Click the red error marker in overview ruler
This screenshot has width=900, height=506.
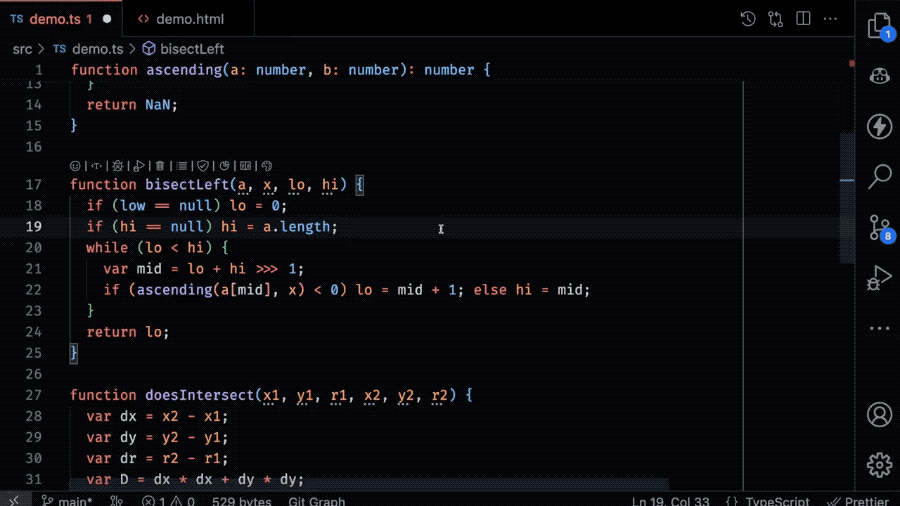pos(852,64)
